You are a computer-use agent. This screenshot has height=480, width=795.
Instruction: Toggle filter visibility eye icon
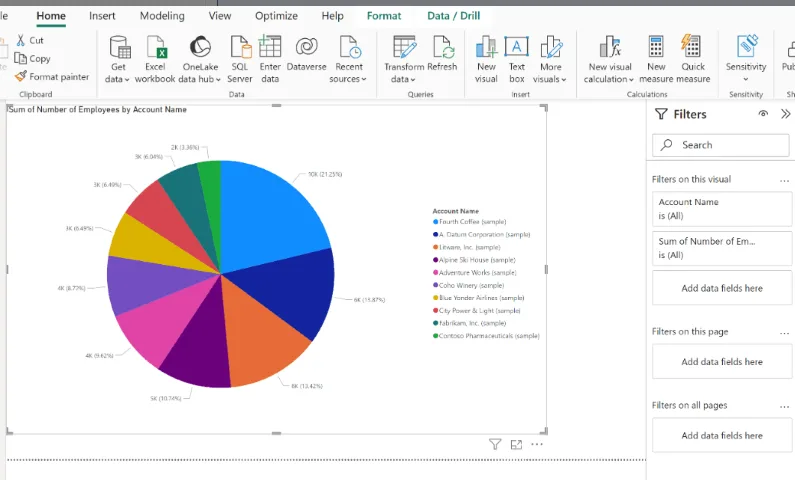point(763,114)
